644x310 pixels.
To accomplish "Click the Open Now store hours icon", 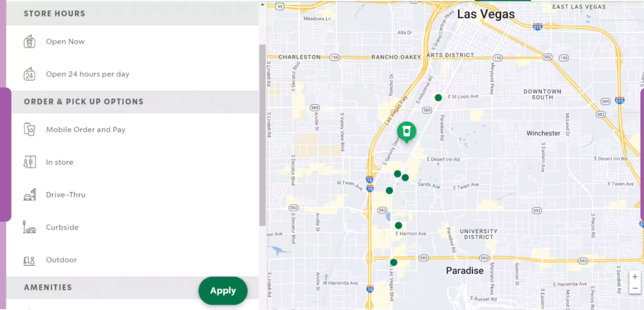I will click(29, 41).
